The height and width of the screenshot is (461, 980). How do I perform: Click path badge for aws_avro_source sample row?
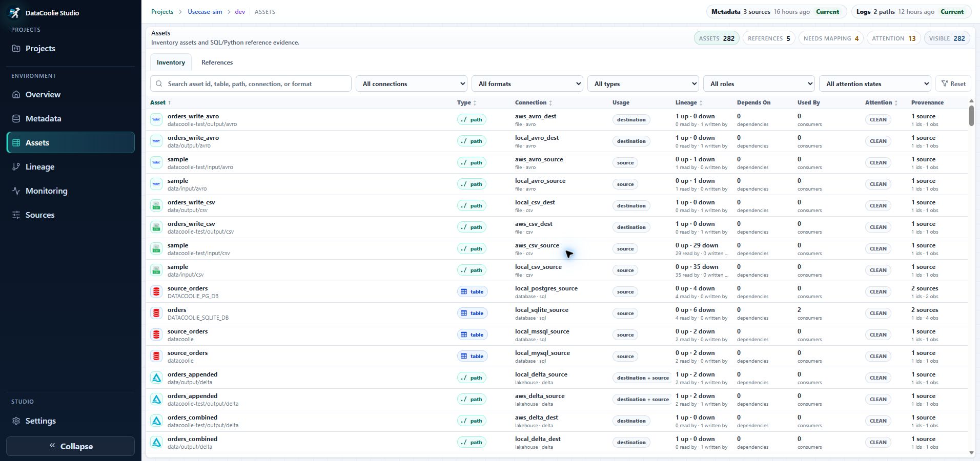tap(472, 163)
